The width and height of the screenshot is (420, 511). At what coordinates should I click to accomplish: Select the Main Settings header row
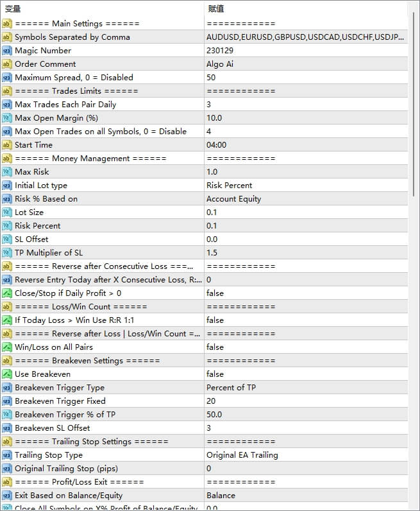click(204, 24)
